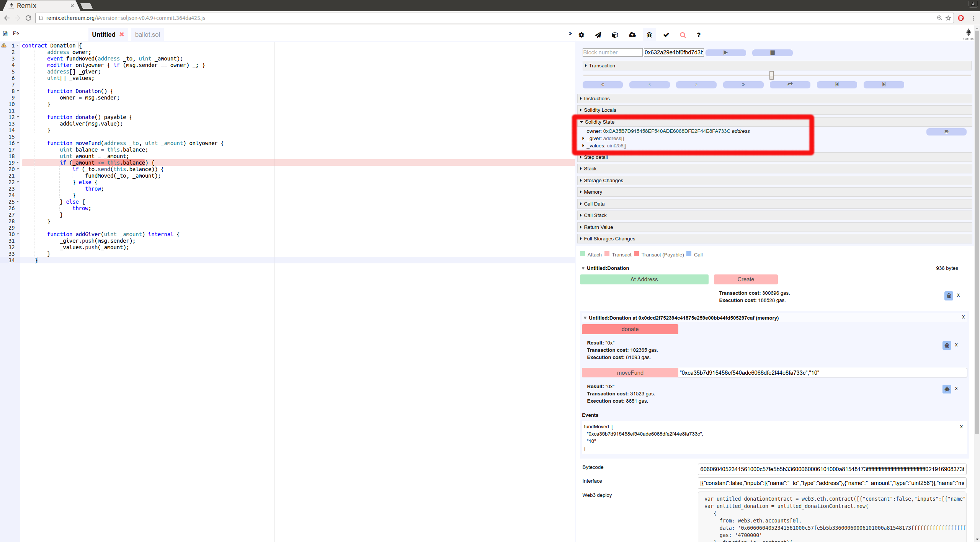Open the checkmark Analysis tab
This screenshot has width=980, height=542.
pyautogui.click(x=666, y=35)
